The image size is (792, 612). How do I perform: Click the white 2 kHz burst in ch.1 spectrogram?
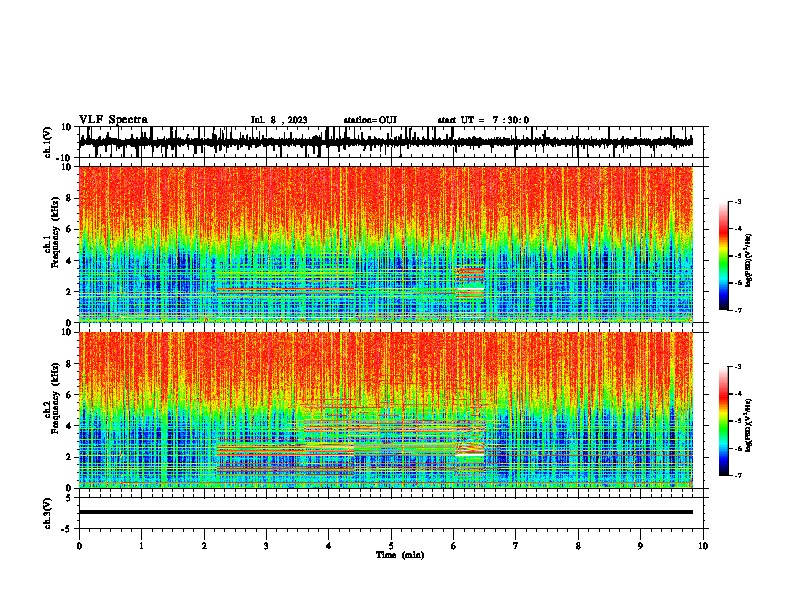pos(470,289)
